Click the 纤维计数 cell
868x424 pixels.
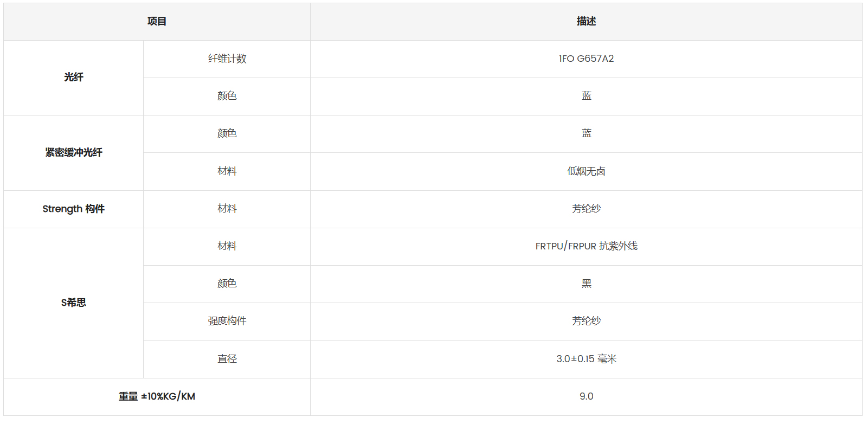click(227, 59)
